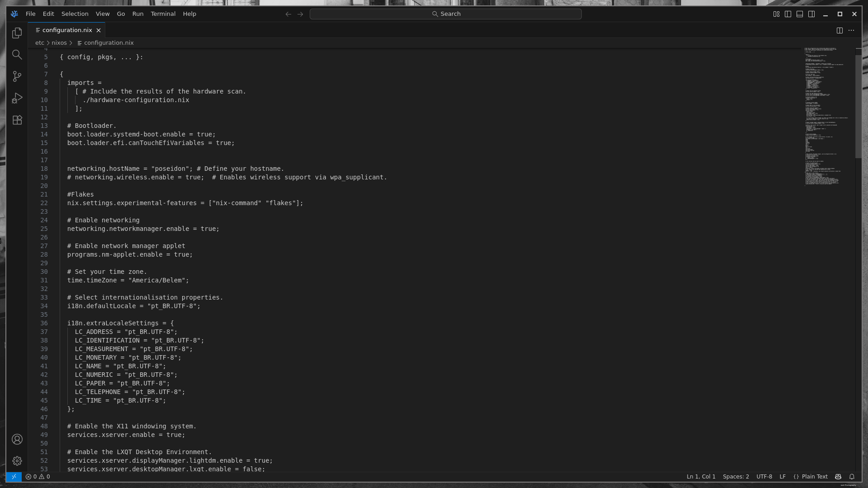Open the Search view in activity bar

pos(17,55)
